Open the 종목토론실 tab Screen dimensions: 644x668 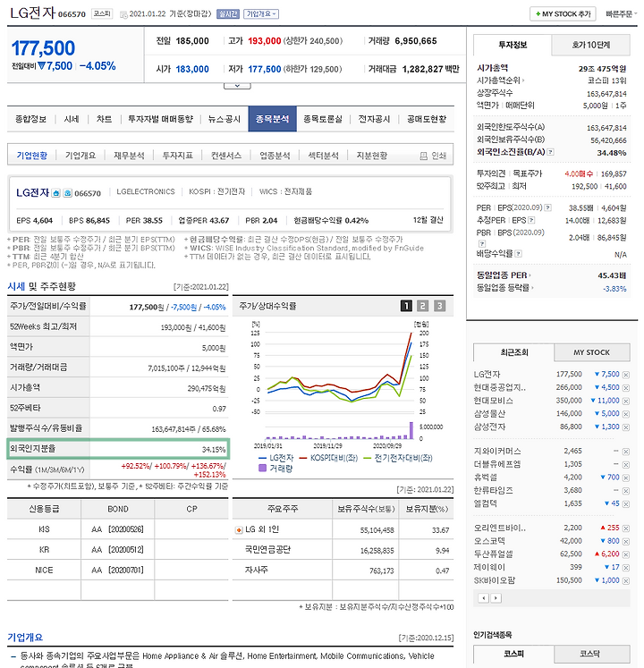[x=323, y=119]
